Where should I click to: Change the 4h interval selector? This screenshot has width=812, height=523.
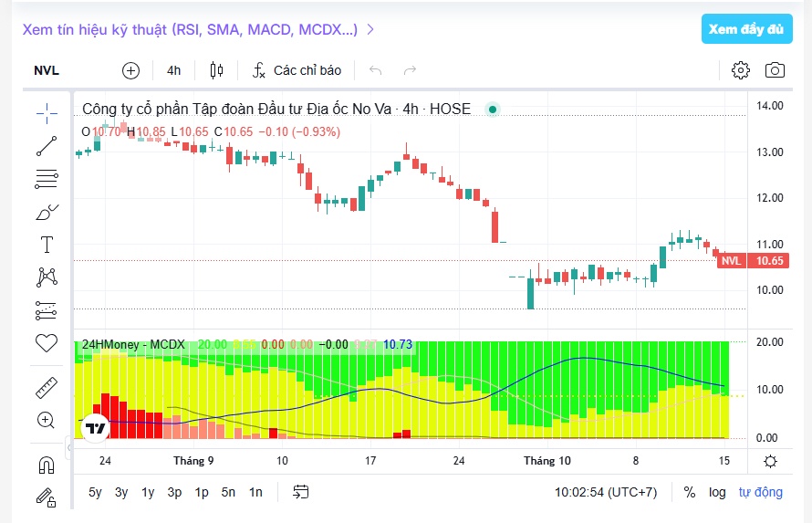click(174, 70)
